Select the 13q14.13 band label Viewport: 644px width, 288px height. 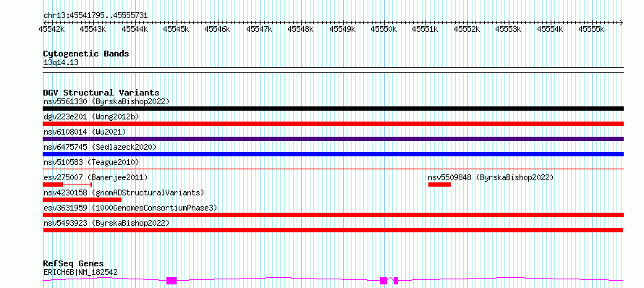pyautogui.click(x=61, y=63)
